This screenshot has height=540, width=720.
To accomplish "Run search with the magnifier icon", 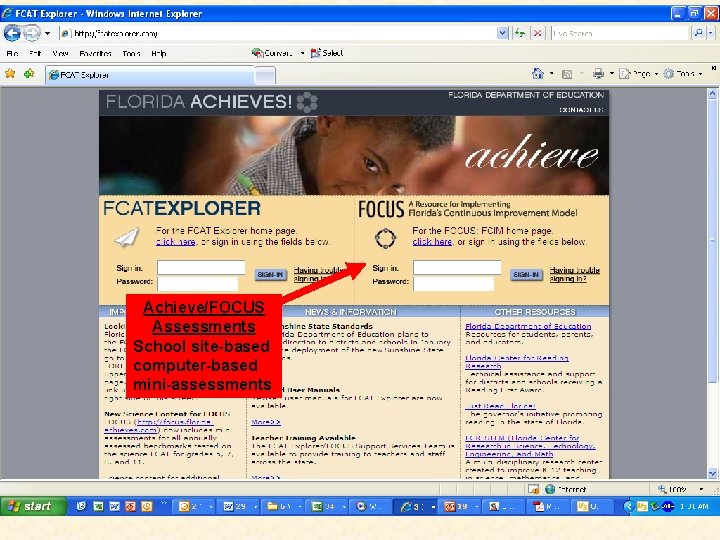I will coord(698,33).
